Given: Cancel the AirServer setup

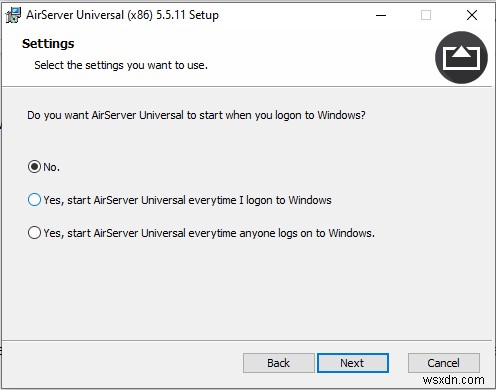Looking at the screenshot, I should click(x=444, y=363).
